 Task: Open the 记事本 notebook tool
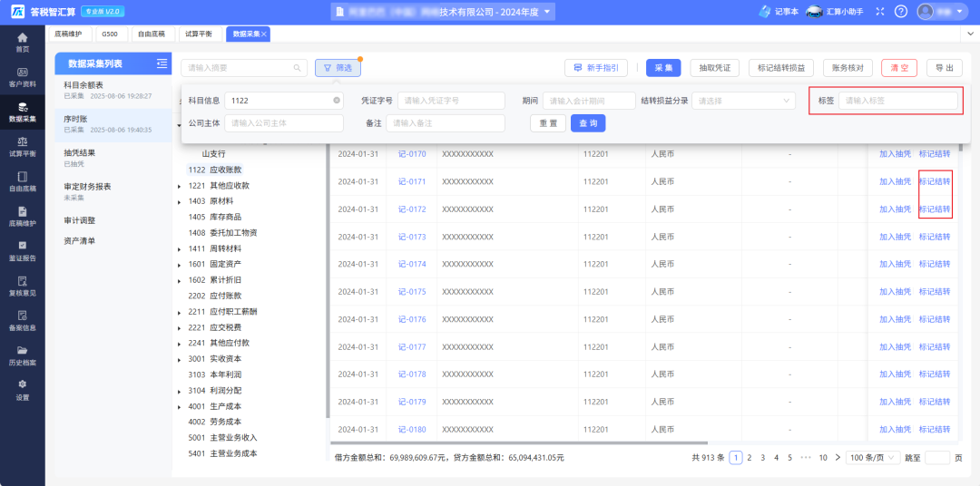[x=779, y=11]
